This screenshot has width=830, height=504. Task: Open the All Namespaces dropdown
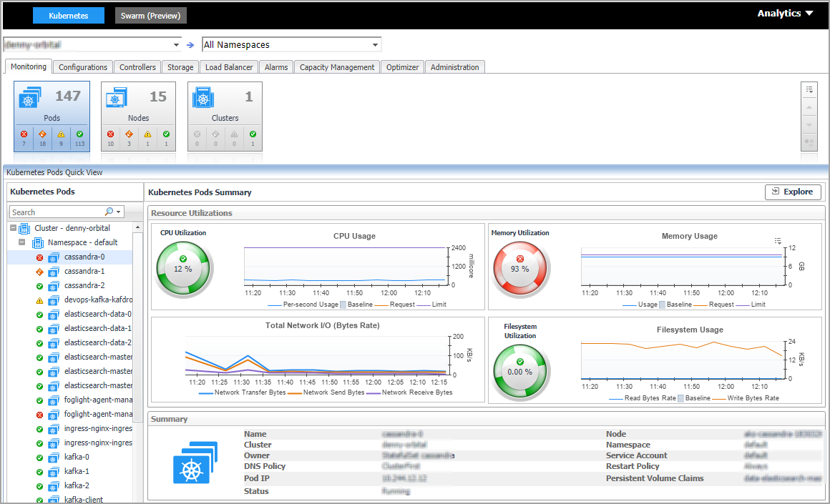coord(375,45)
